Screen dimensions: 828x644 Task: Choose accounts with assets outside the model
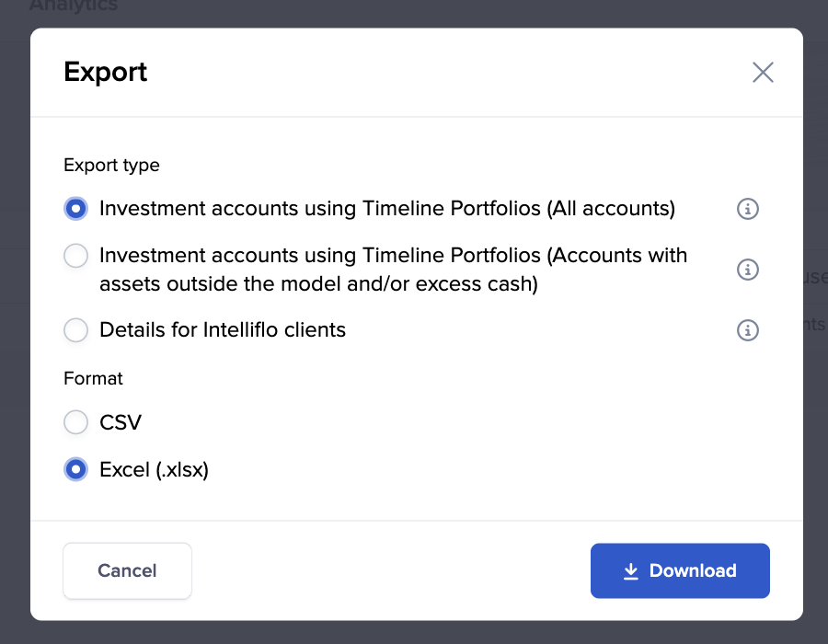75,256
